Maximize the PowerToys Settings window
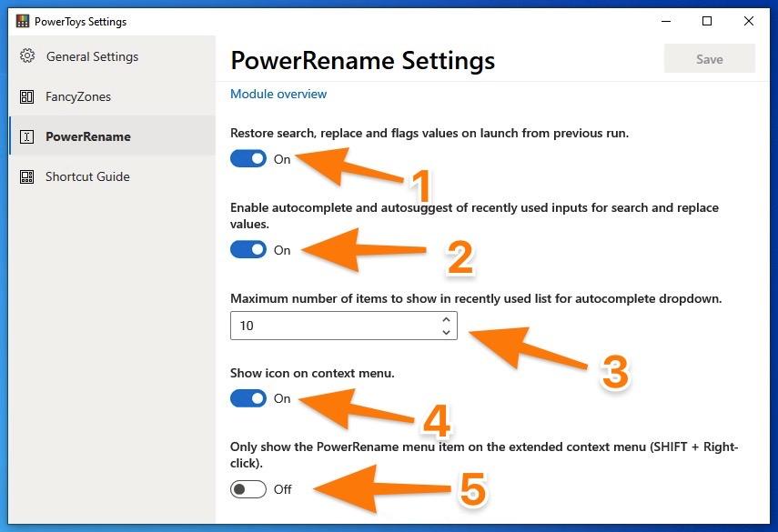The height and width of the screenshot is (532, 778). click(707, 21)
